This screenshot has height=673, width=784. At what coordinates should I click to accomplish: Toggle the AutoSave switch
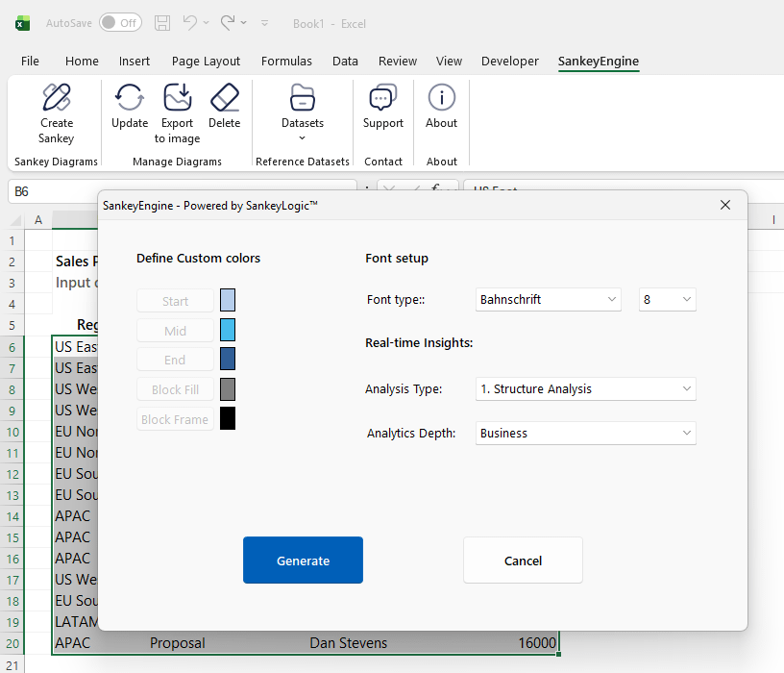pyautogui.click(x=120, y=23)
